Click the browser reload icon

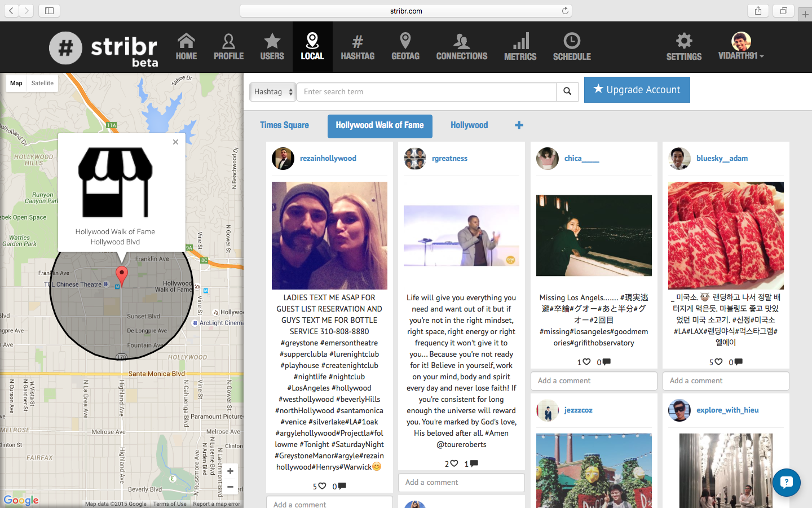pyautogui.click(x=565, y=11)
